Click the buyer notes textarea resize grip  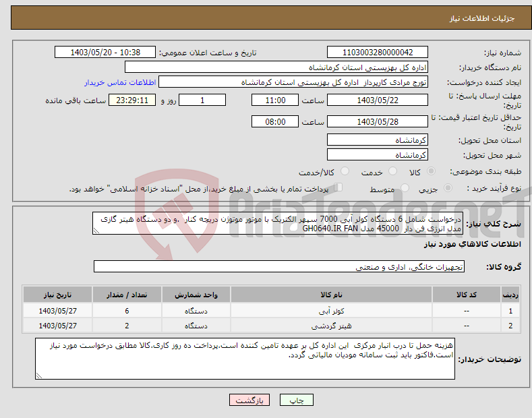[x=38, y=376]
